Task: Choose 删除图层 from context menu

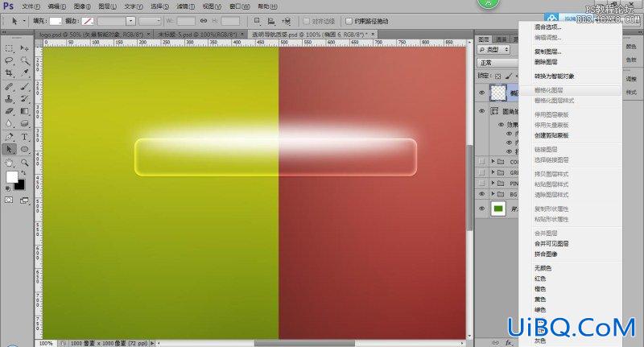Action: [x=546, y=62]
